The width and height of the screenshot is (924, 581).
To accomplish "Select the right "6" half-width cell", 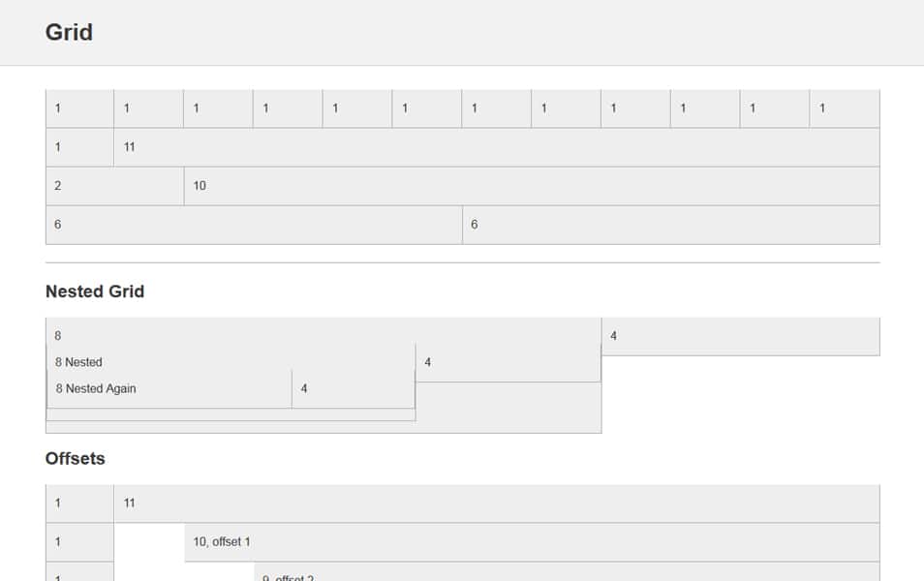I will pyautogui.click(x=670, y=225).
